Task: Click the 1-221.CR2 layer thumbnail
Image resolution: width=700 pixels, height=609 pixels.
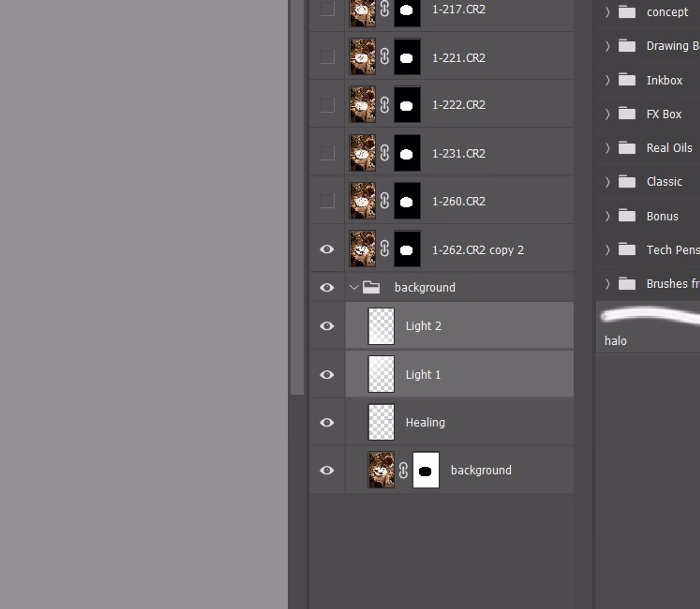Action: (362, 57)
